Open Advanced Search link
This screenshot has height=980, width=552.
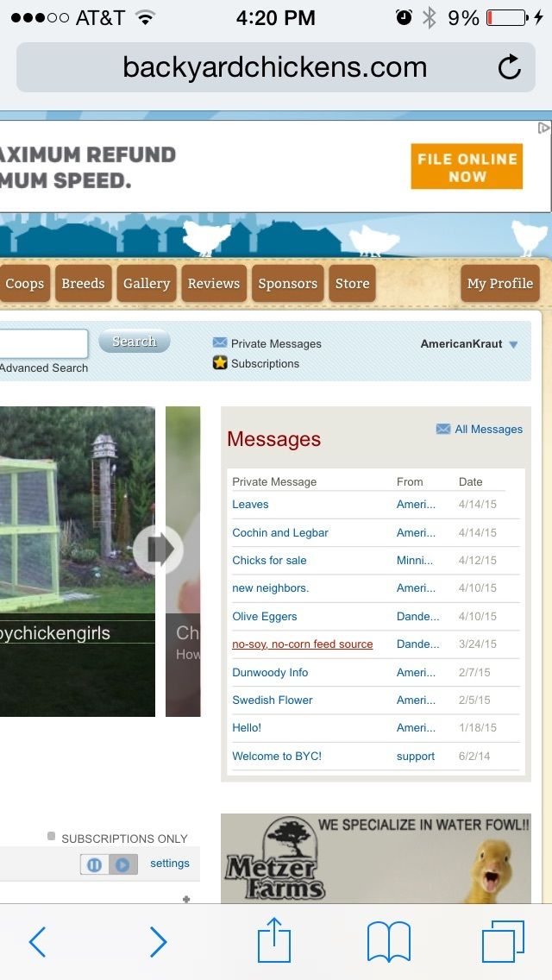44,367
